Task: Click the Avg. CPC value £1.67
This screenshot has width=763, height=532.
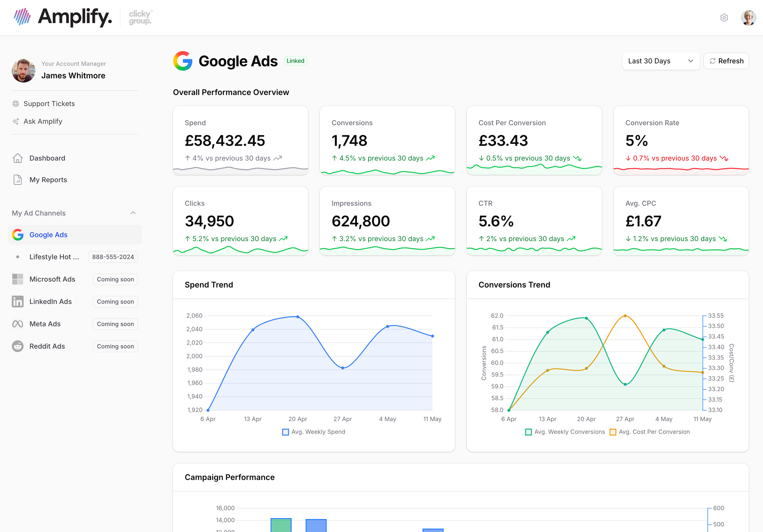Action: (643, 221)
